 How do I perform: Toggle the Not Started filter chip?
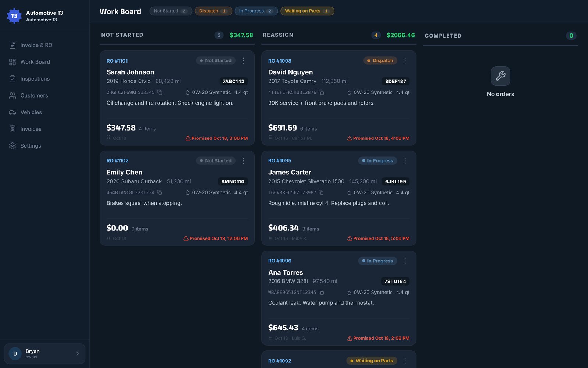[171, 11]
